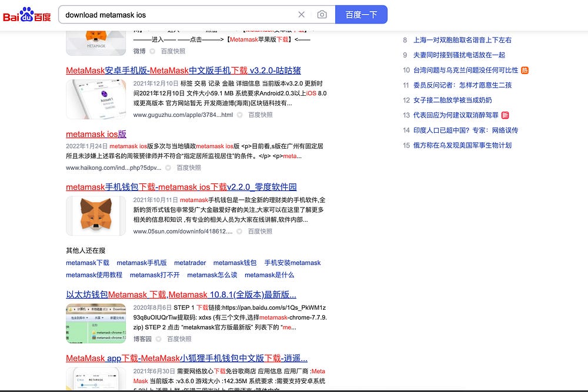Search related term metamask怎么读
This screenshot has height=392, width=588.
[212, 274]
